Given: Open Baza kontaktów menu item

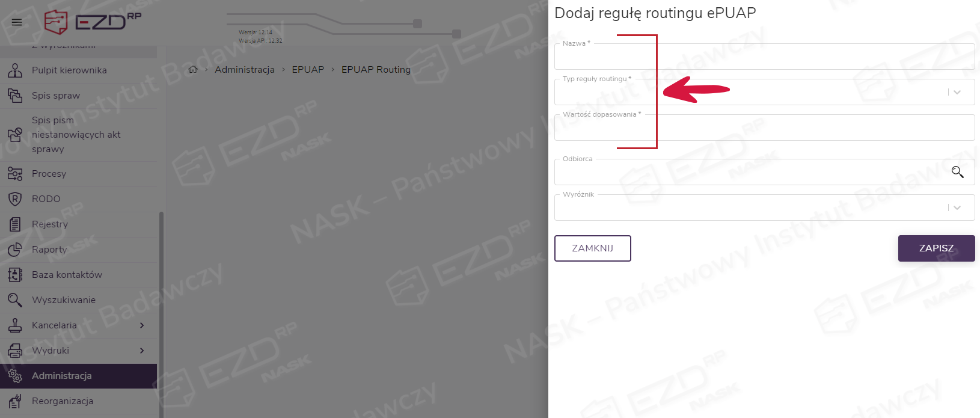Looking at the screenshot, I should 67,275.
